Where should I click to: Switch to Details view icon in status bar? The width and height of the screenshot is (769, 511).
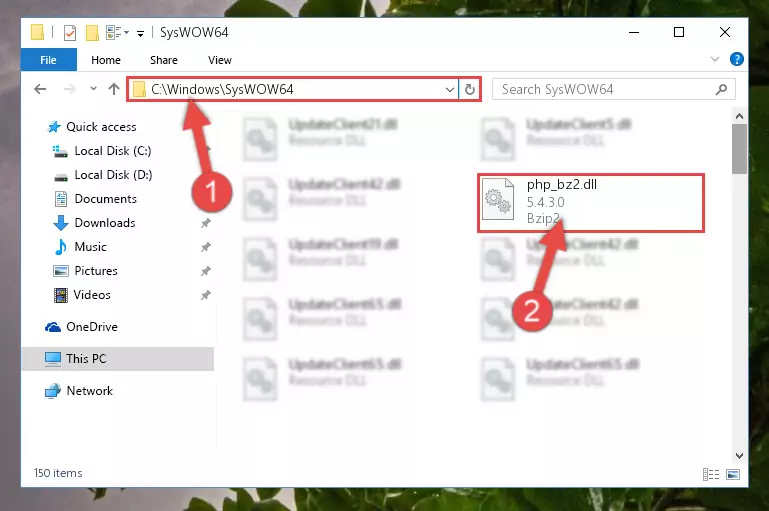711,474
